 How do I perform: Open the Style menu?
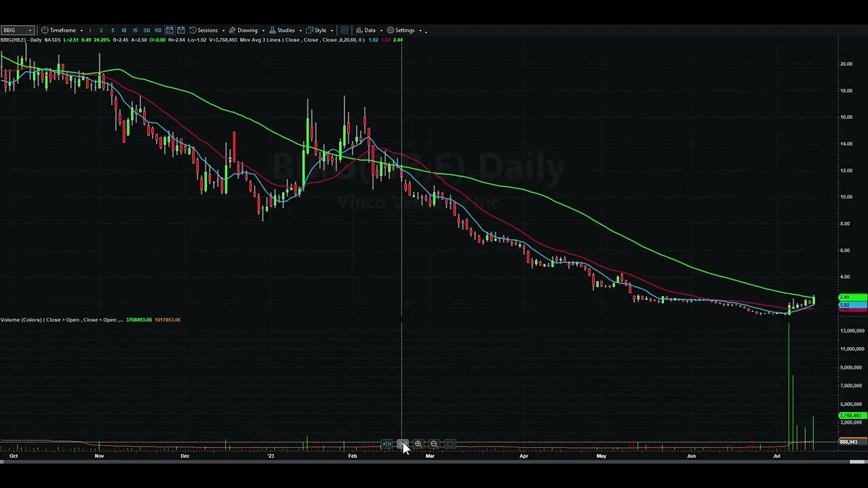coord(319,30)
